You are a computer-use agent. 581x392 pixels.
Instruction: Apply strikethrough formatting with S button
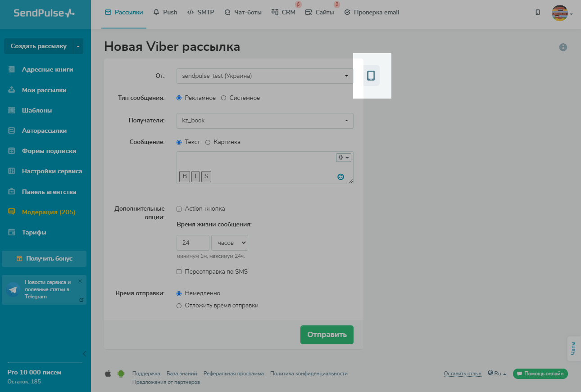coord(206,176)
